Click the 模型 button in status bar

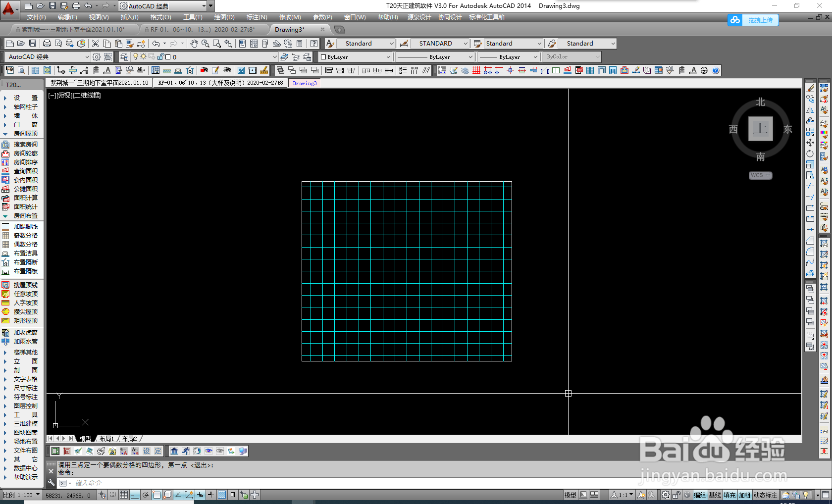pos(570,495)
